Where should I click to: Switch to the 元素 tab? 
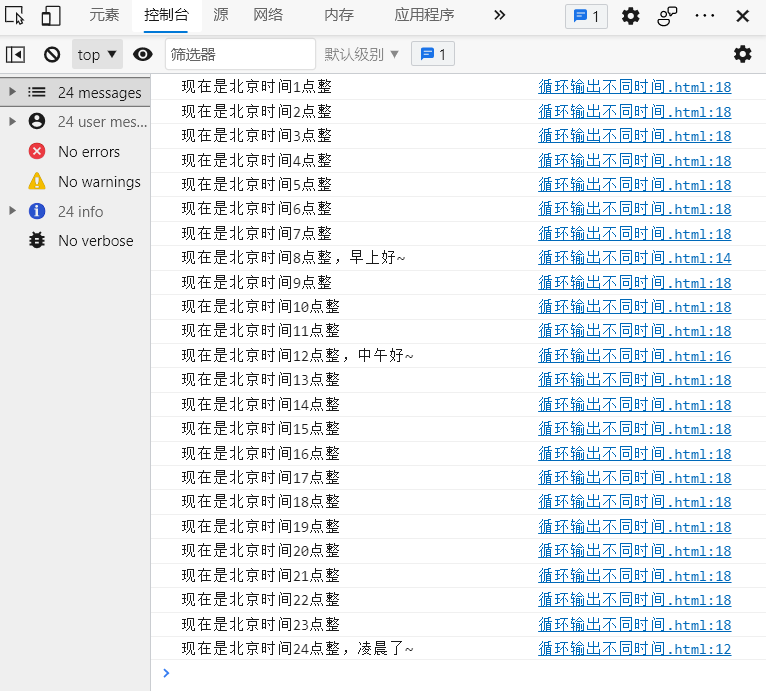[104, 15]
